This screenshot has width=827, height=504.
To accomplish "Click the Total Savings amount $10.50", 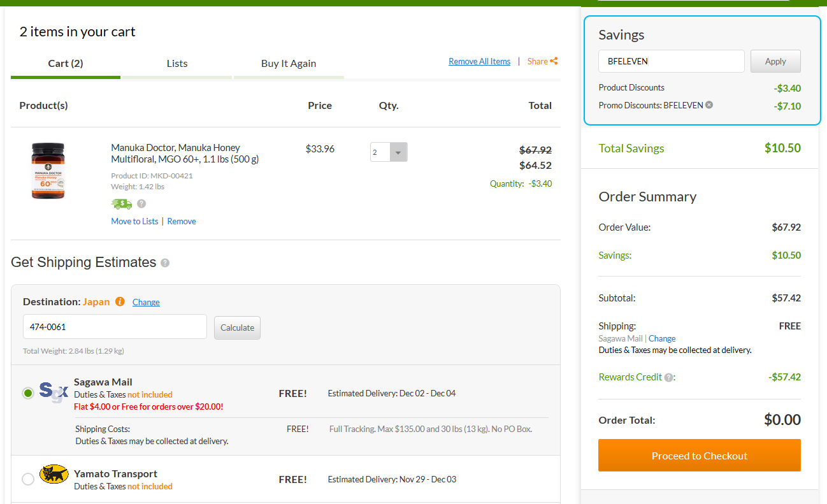I will click(x=782, y=148).
